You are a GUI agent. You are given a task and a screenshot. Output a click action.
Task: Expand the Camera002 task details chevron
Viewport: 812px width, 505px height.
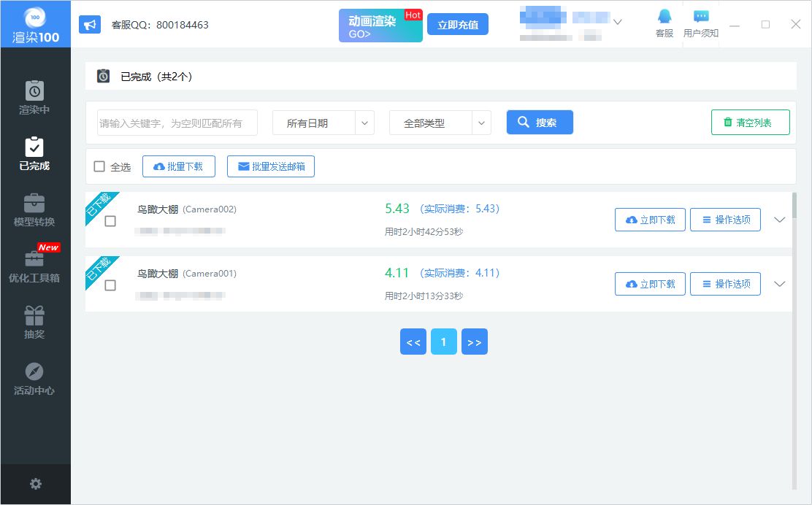[779, 220]
